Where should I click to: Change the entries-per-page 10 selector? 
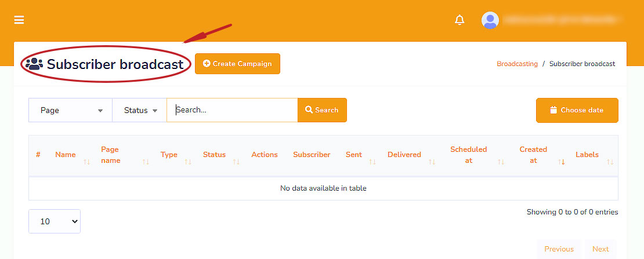[55, 221]
